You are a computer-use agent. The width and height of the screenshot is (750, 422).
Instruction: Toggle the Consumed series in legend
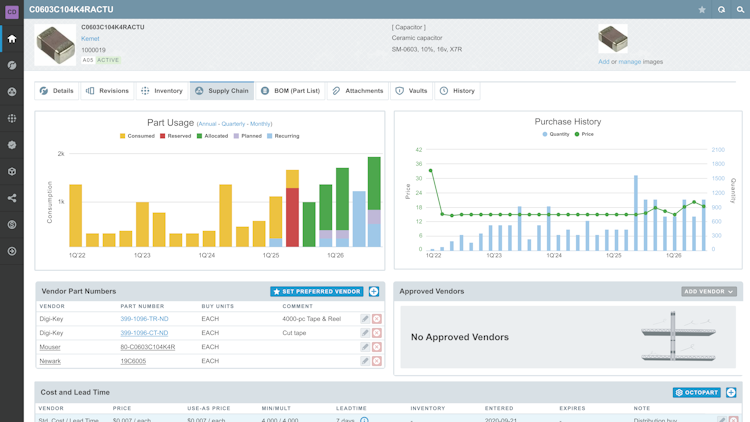pyautogui.click(x=137, y=136)
